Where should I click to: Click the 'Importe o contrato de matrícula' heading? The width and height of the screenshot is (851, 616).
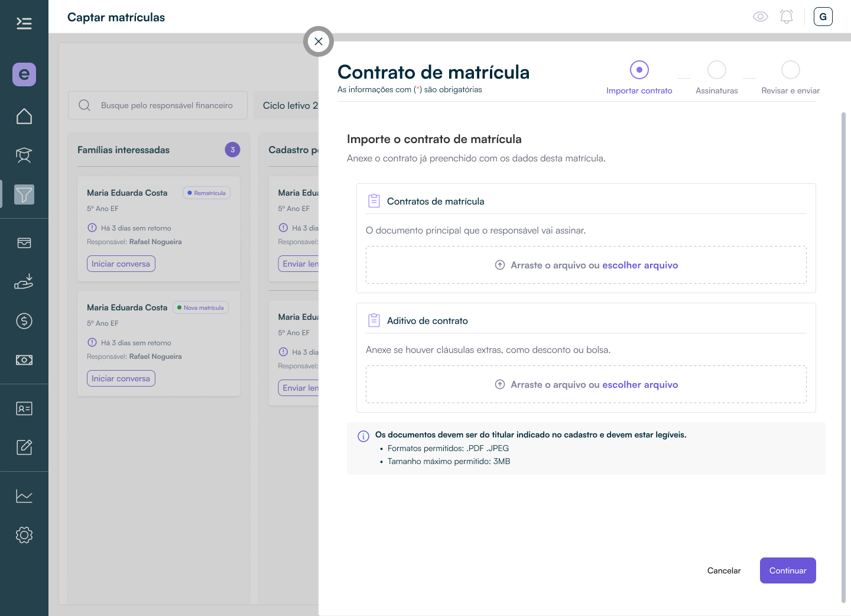point(434,139)
